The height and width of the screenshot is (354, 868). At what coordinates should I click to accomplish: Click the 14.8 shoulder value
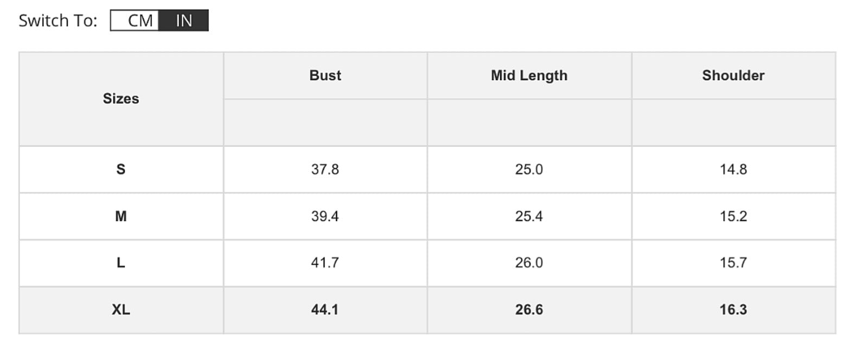[733, 169]
